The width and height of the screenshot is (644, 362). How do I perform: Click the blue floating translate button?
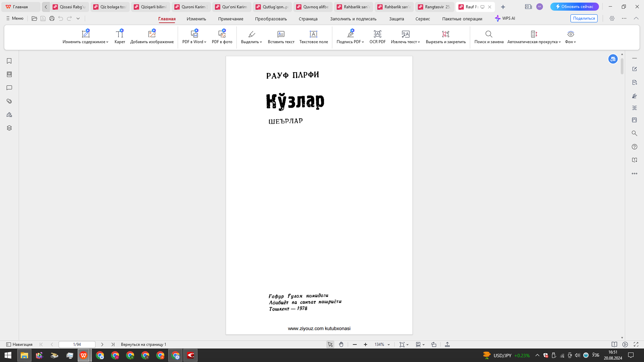point(613,59)
